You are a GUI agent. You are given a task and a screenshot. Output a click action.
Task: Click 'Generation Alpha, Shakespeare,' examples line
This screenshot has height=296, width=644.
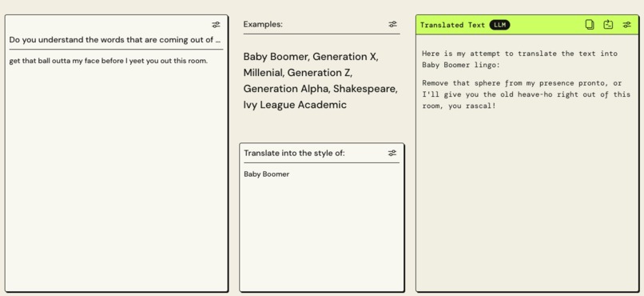[x=320, y=89]
